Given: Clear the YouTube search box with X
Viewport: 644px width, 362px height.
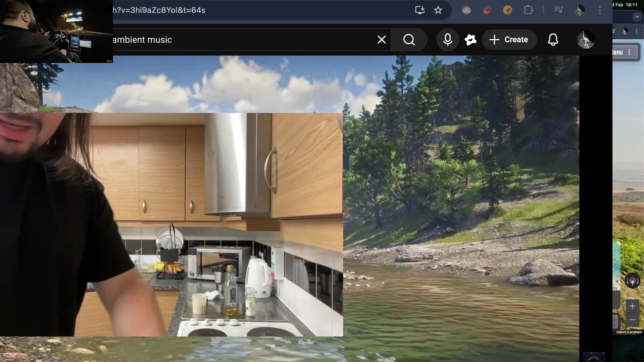Looking at the screenshot, I should [x=382, y=40].
